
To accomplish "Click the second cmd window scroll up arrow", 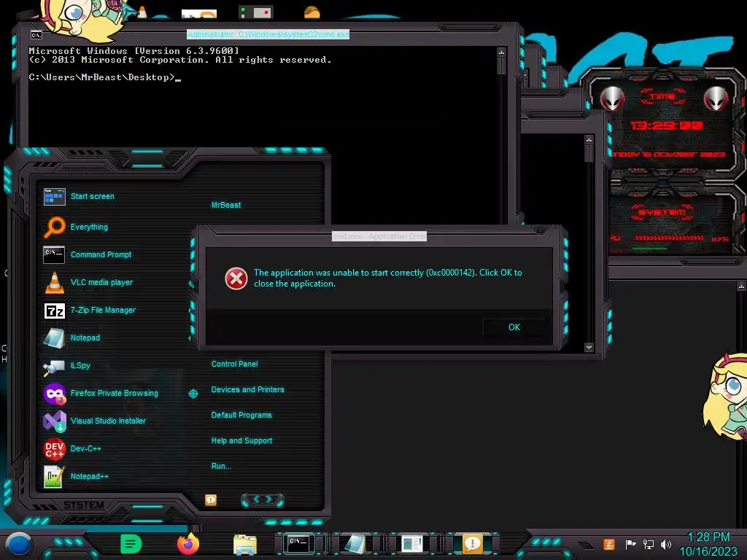I will [589, 140].
